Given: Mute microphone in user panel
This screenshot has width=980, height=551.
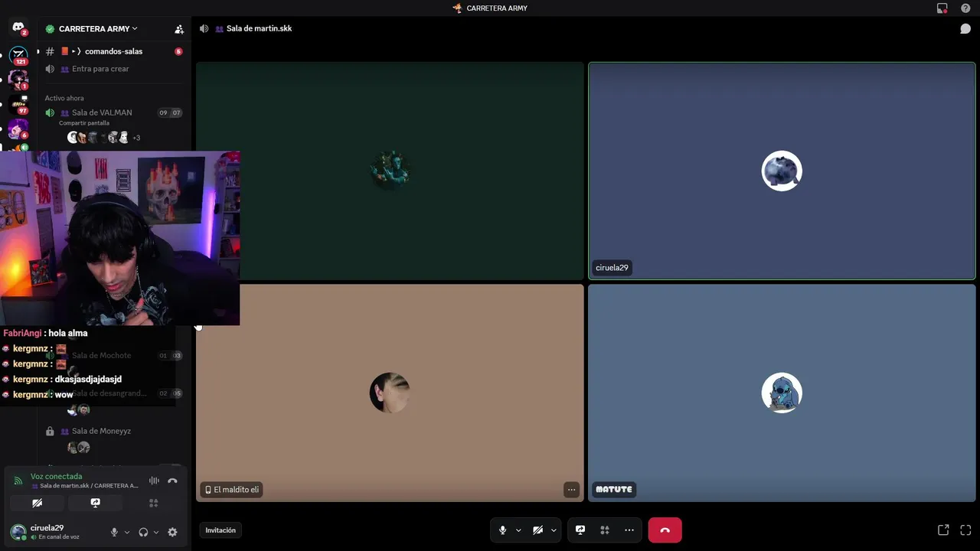Looking at the screenshot, I should click(x=114, y=532).
